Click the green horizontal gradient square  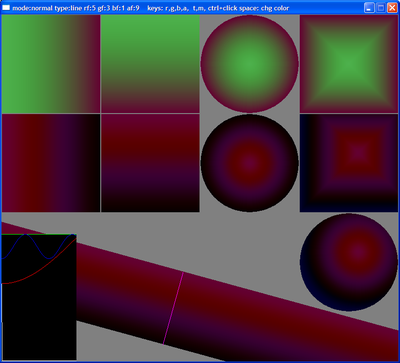point(51,64)
